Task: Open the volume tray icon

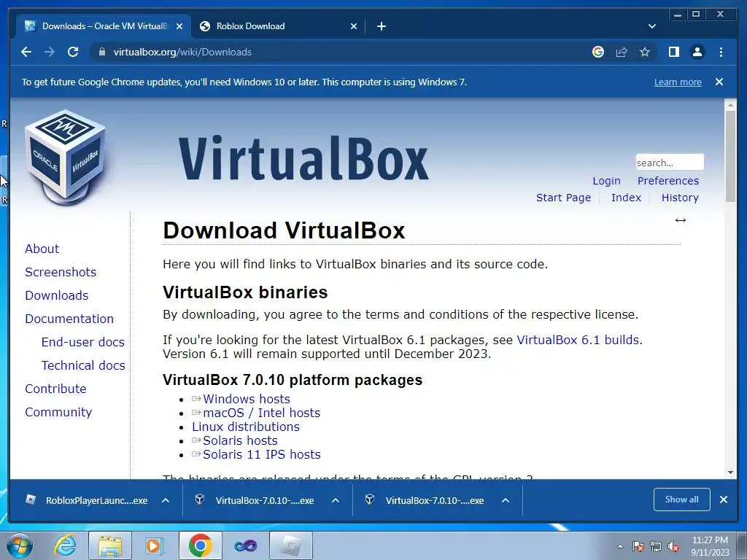Action: click(x=673, y=546)
